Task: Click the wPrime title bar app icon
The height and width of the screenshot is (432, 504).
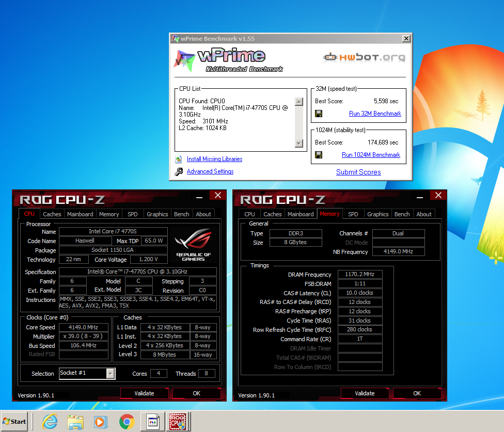Action: coord(175,39)
